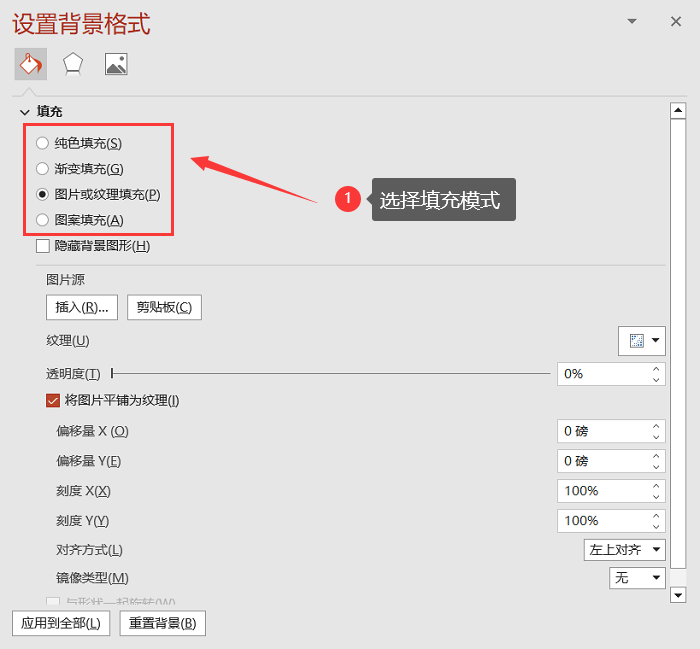Click the scrollbar up arrow
700x649 pixels.
pyautogui.click(x=678, y=110)
